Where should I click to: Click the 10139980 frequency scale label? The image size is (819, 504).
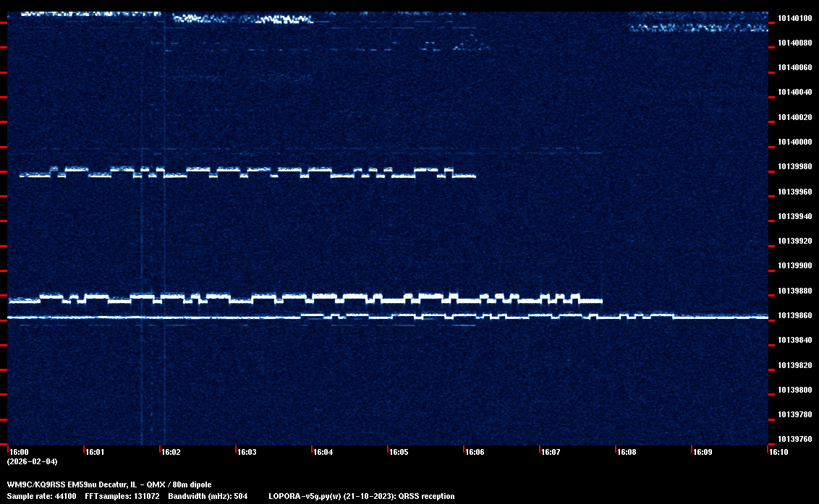pos(794,167)
